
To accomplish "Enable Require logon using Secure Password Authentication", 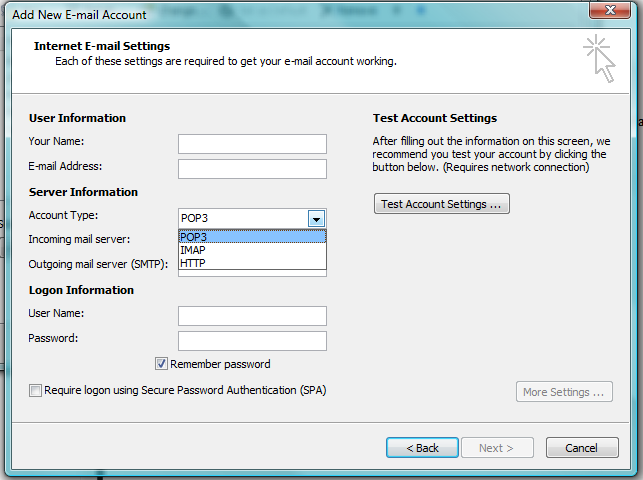I will click(36, 390).
